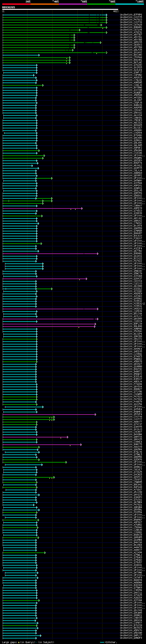The width and height of the screenshot is (146, 644).
Task: Click the =100char. scale legend
Action: tap(109, 642)
